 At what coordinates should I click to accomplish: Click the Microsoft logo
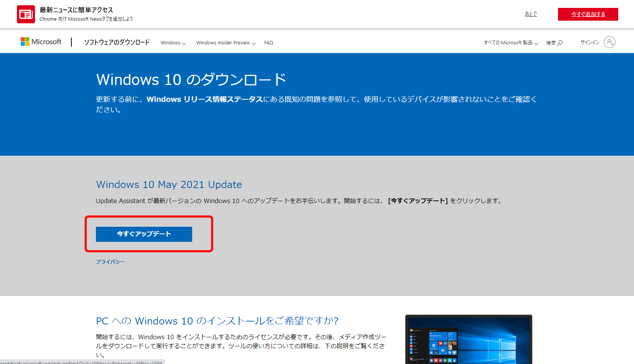coord(41,42)
